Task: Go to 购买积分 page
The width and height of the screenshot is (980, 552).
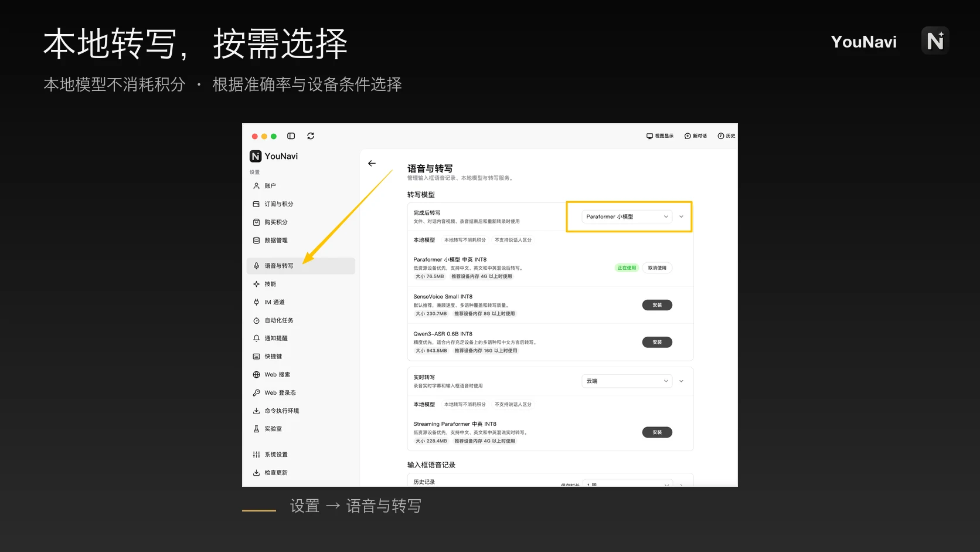Action: point(301,222)
